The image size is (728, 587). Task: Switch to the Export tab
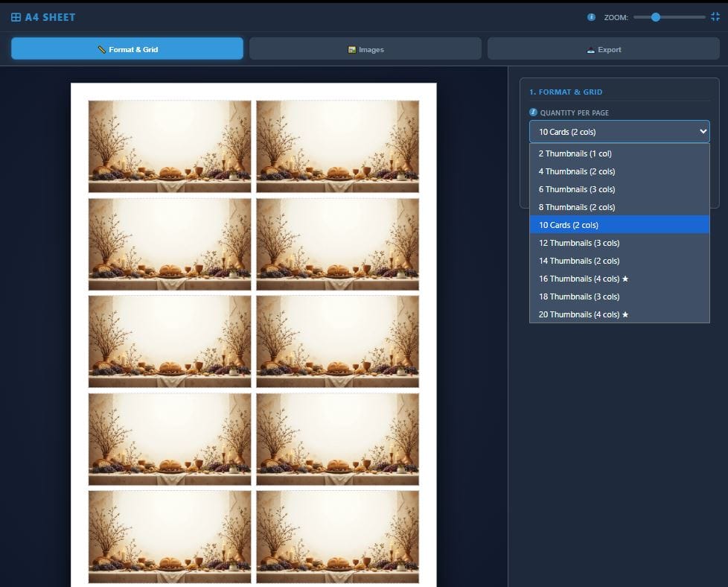pyautogui.click(x=604, y=48)
